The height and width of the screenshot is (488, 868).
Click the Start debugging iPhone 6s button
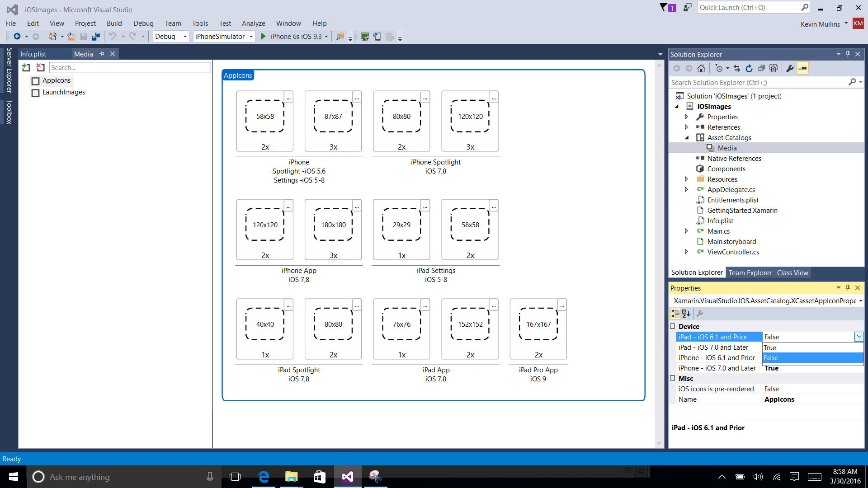point(264,36)
